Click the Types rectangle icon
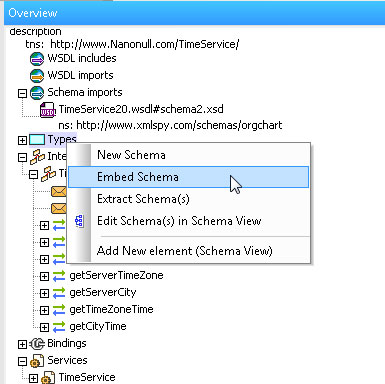 pos(37,140)
